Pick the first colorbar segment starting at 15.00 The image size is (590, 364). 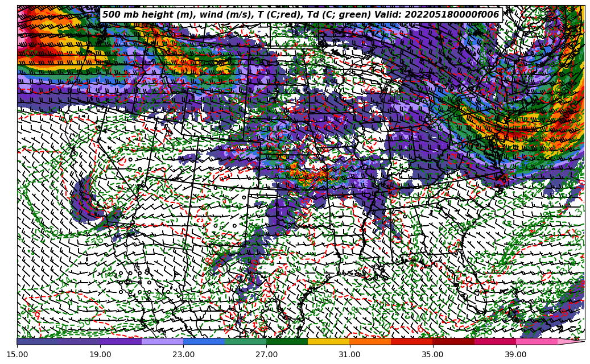[38, 342]
